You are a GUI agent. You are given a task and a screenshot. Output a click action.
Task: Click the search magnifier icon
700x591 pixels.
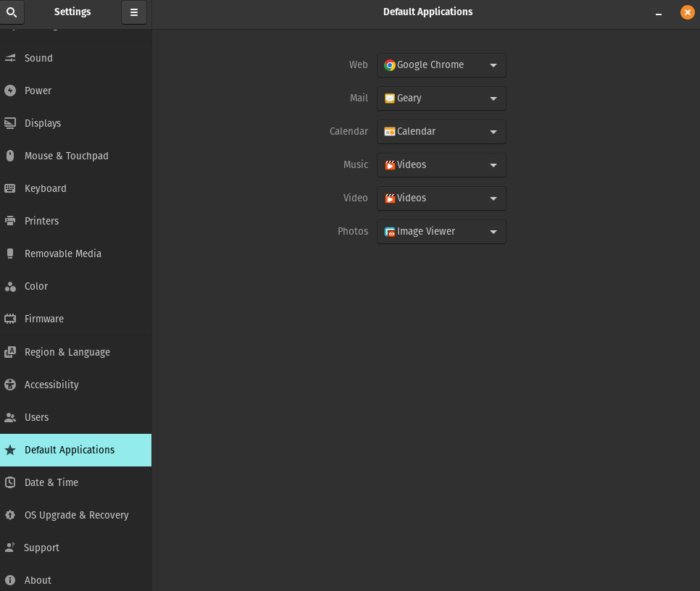tap(12, 12)
